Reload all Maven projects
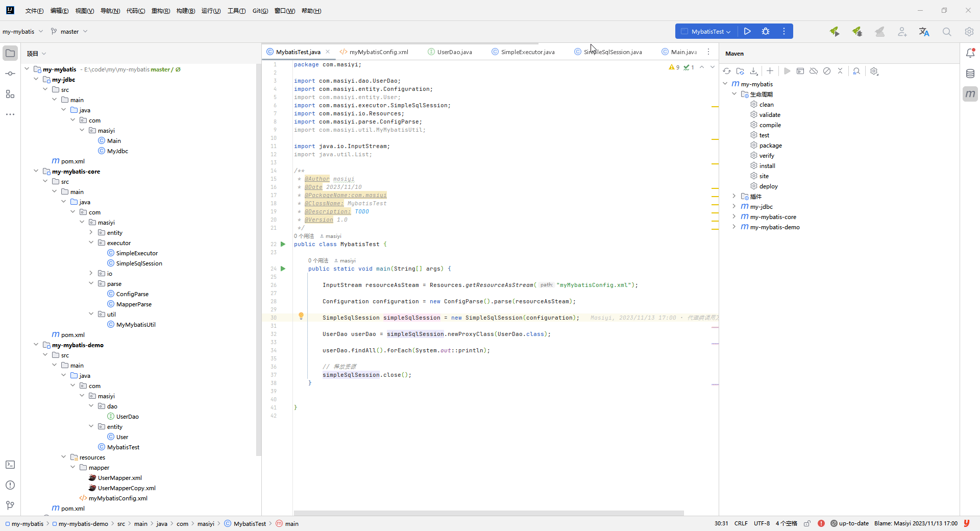The image size is (980, 531). click(x=727, y=71)
